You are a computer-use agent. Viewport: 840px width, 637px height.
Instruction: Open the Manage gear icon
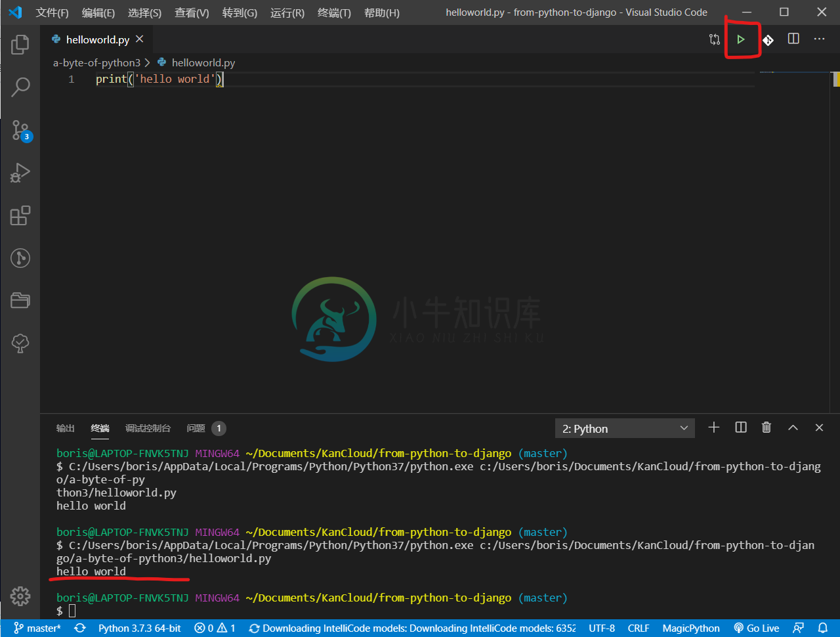pyautogui.click(x=20, y=596)
